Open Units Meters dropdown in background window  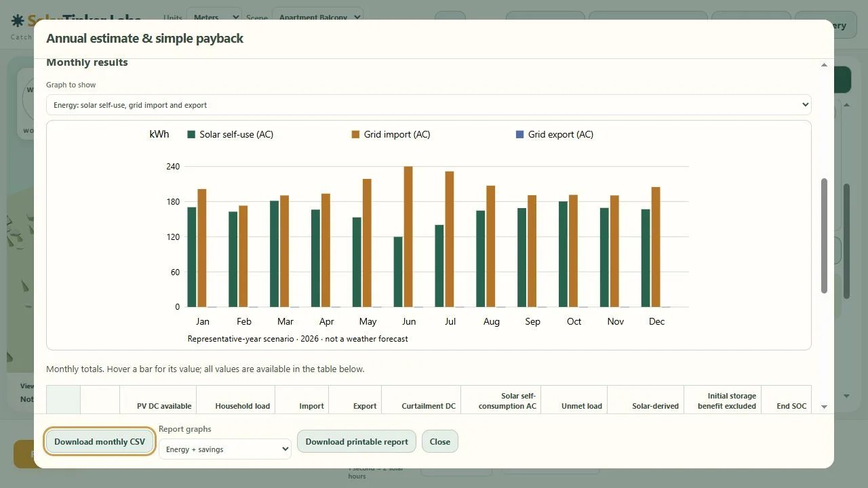pyautogui.click(x=214, y=17)
